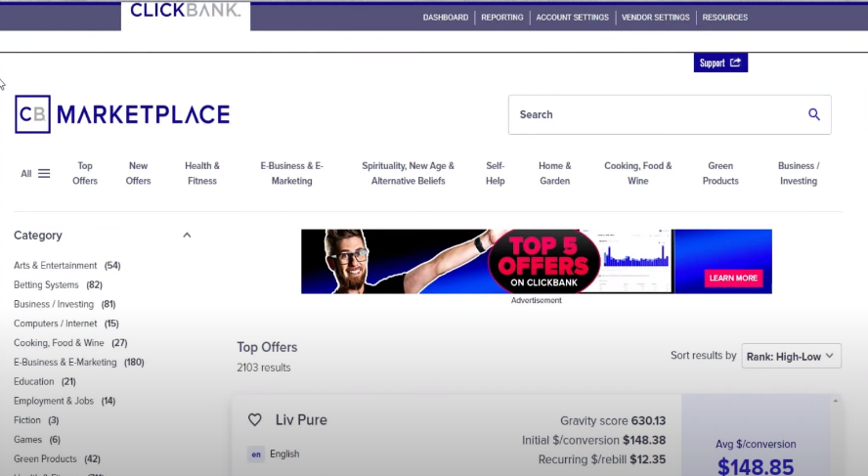Select Home & Garden category tab
This screenshot has width=868, height=476.
554,173
